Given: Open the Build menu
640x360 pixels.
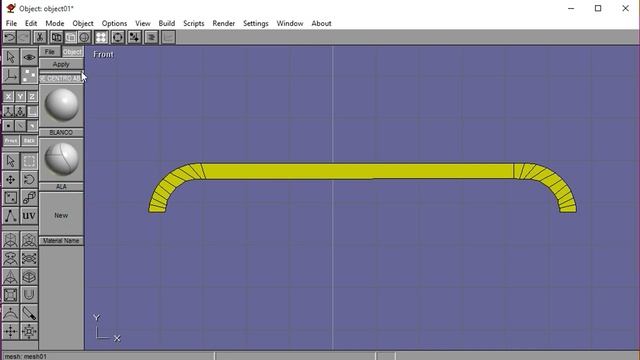Looking at the screenshot, I should [167, 23].
